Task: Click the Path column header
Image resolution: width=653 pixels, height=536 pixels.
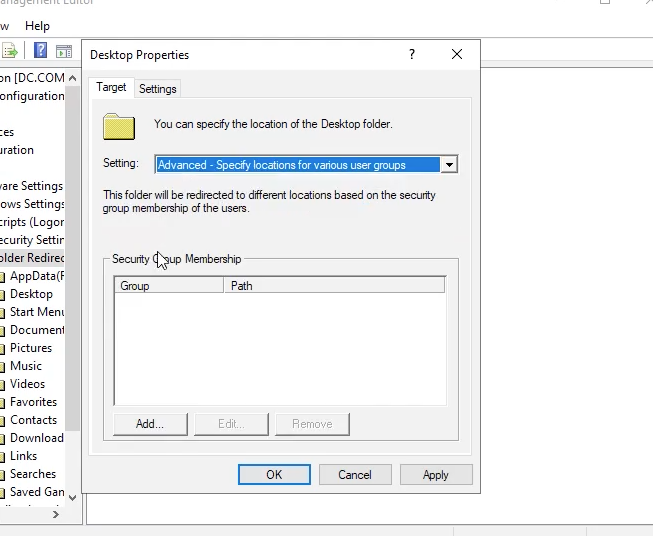Action: tap(334, 286)
